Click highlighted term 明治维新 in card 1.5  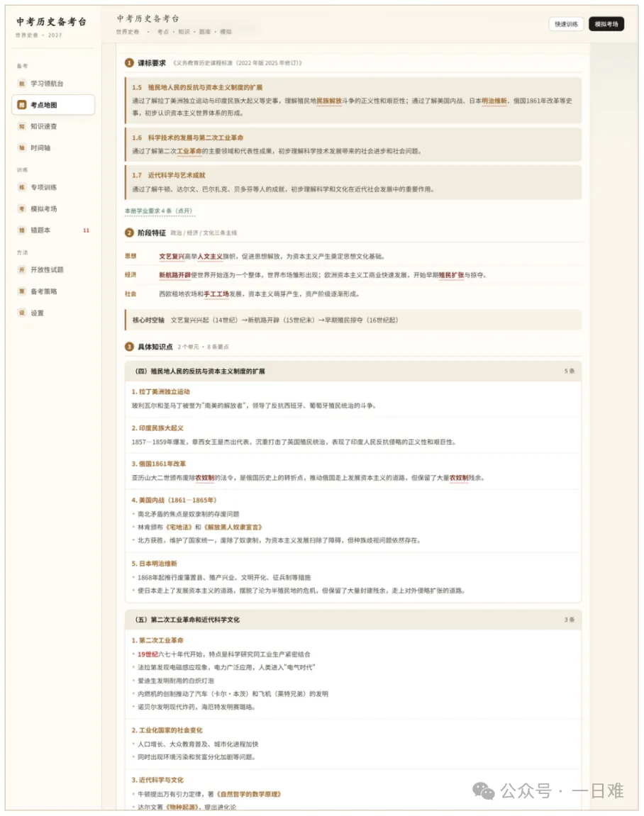pyautogui.click(x=494, y=101)
